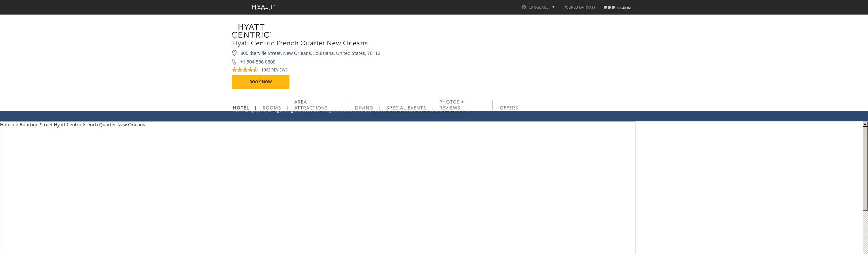This screenshot has width=868, height=254.
Task: Open the 1062 Reviews link
Action: coord(274,70)
